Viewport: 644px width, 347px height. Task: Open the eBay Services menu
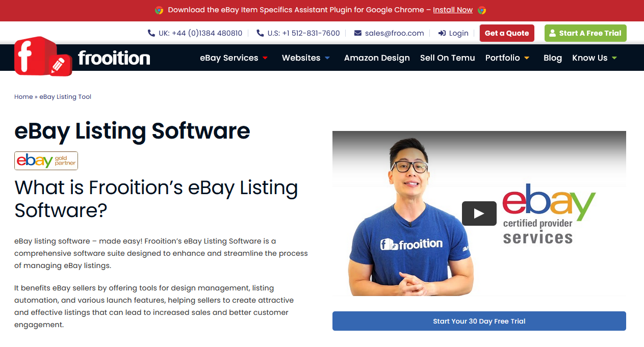point(229,58)
